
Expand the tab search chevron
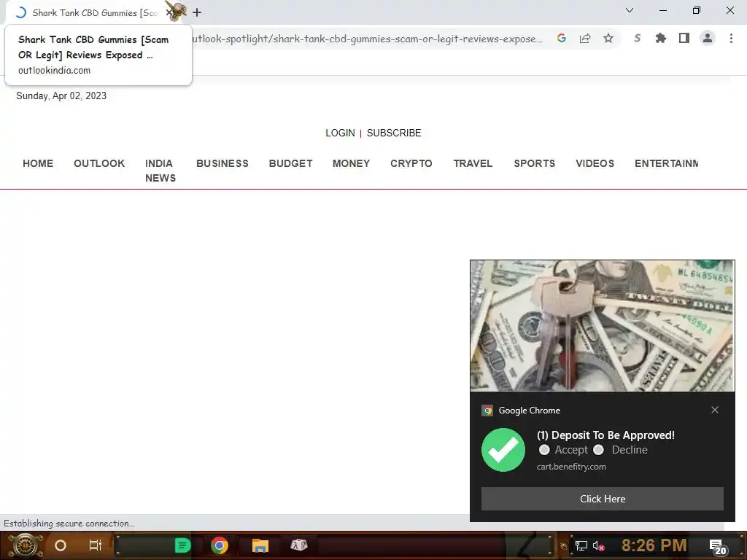(x=630, y=10)
